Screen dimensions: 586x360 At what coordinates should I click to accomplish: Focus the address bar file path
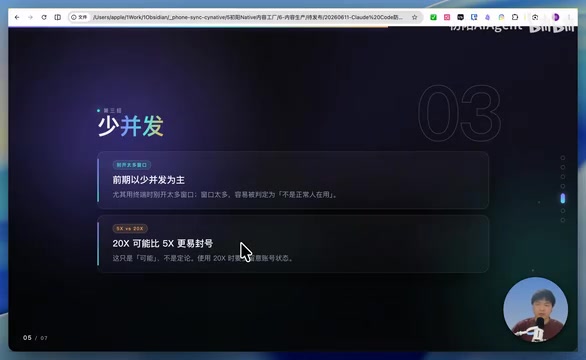click(248, 17)
